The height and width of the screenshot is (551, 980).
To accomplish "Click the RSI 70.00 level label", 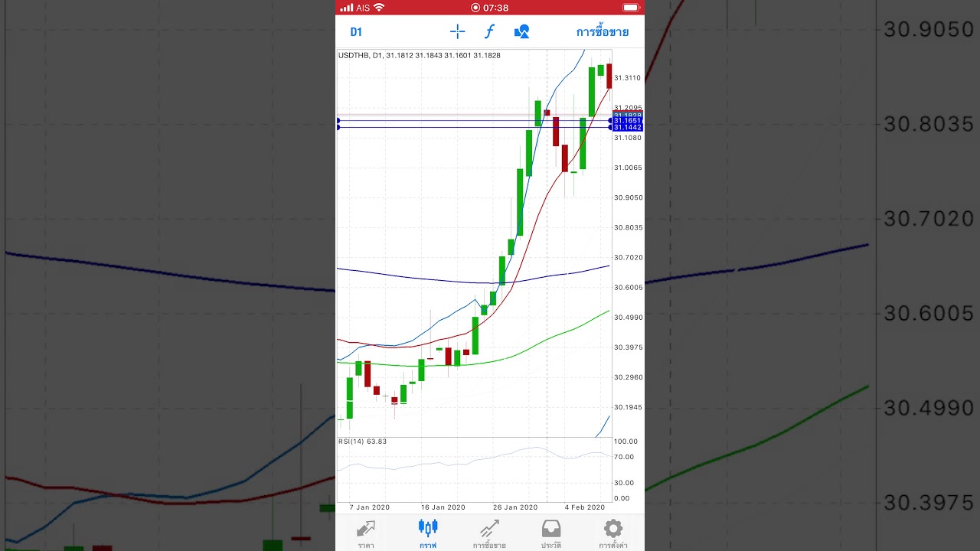I will point(624,457).
